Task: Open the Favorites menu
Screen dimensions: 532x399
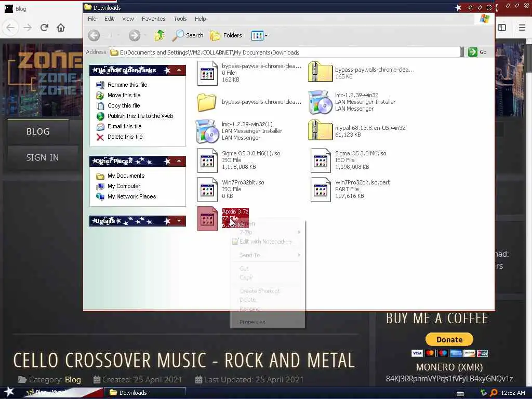Action: (x=153, y=19)
